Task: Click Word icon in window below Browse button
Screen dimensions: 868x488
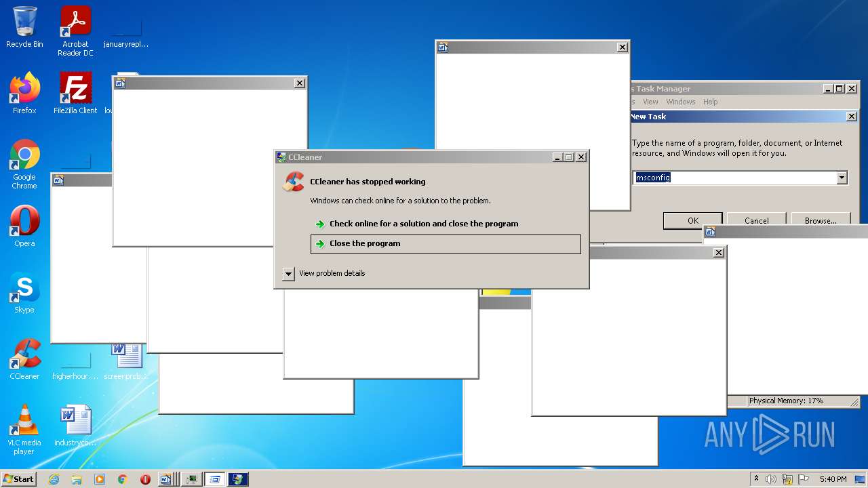Action: 710,231
